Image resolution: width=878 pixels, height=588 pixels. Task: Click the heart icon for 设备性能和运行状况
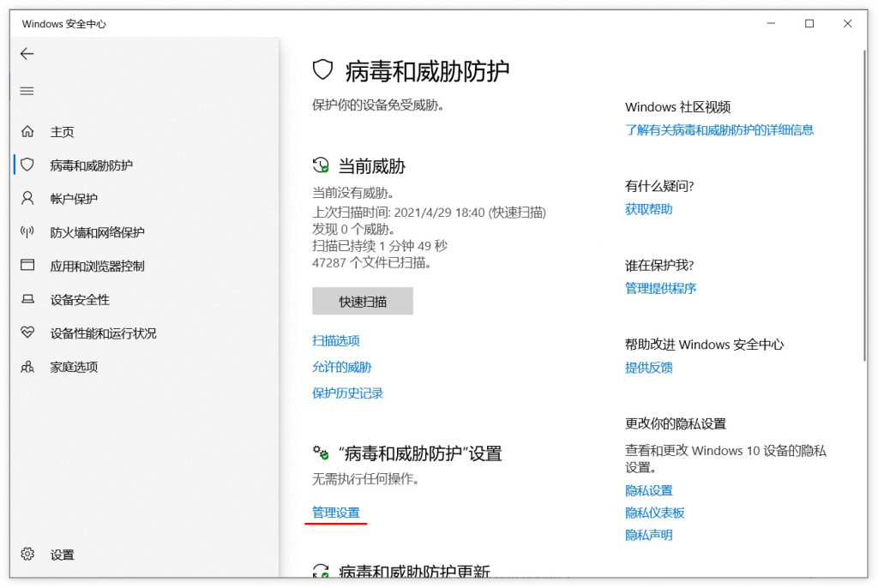click(x=27, y=333)
